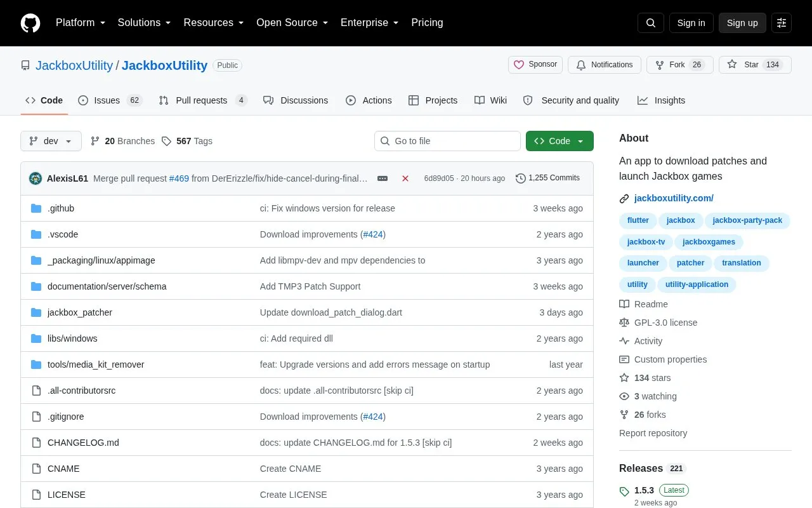The image size is (812, 508).
Task: Open Branches via the branch icon
Action: click(x=95, y=141)
